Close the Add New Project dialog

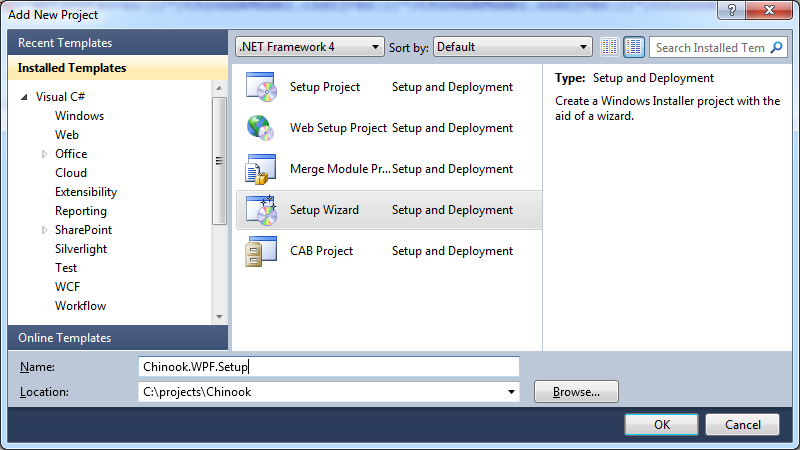click(x=769, y=10)
